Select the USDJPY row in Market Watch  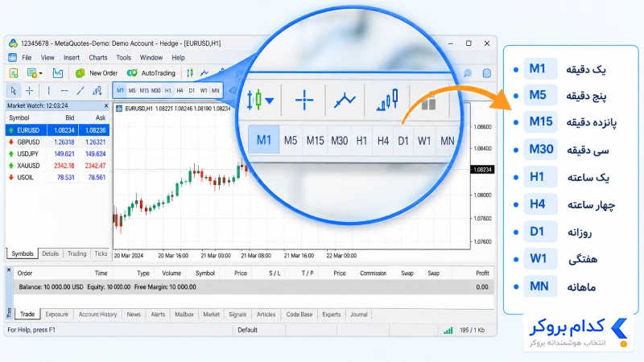point(57,154)
